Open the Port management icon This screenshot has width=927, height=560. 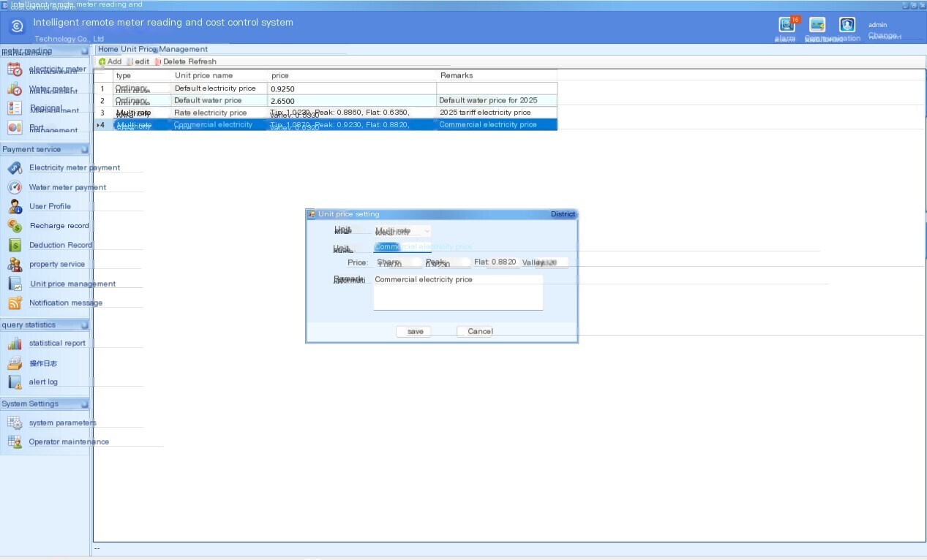15,128
